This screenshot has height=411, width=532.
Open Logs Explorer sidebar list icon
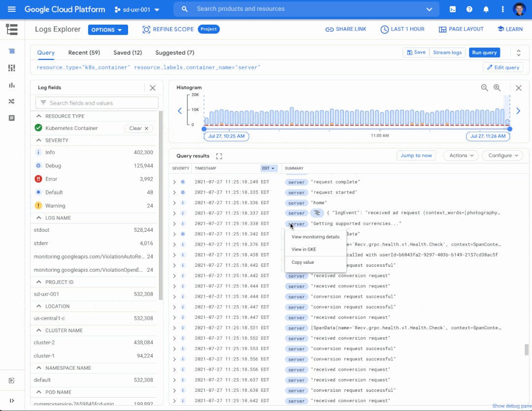12,51
